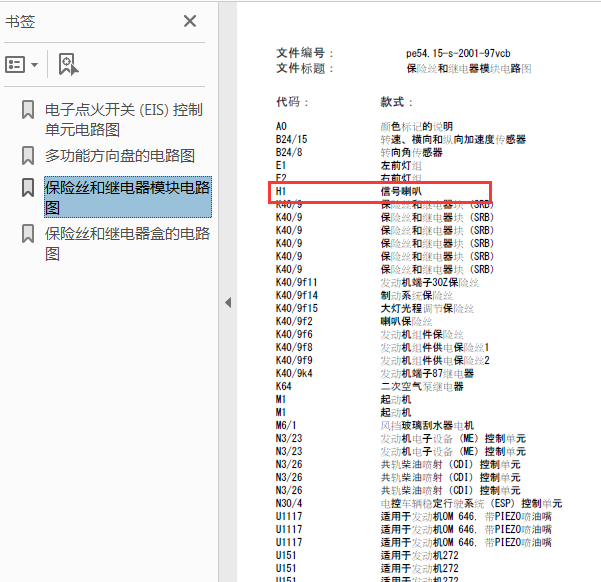Click code K40/9f8
601x582 pixels.
[294, 347]
